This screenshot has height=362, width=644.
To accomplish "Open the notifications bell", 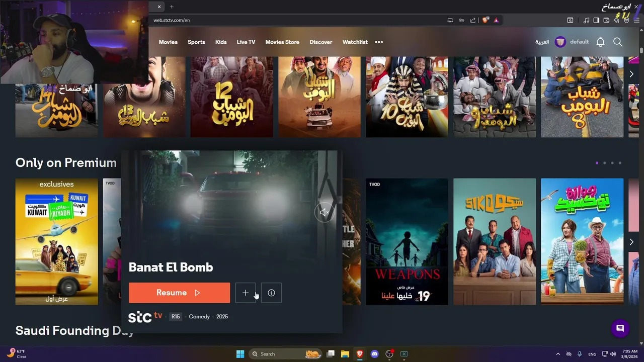I will point(600,42).
